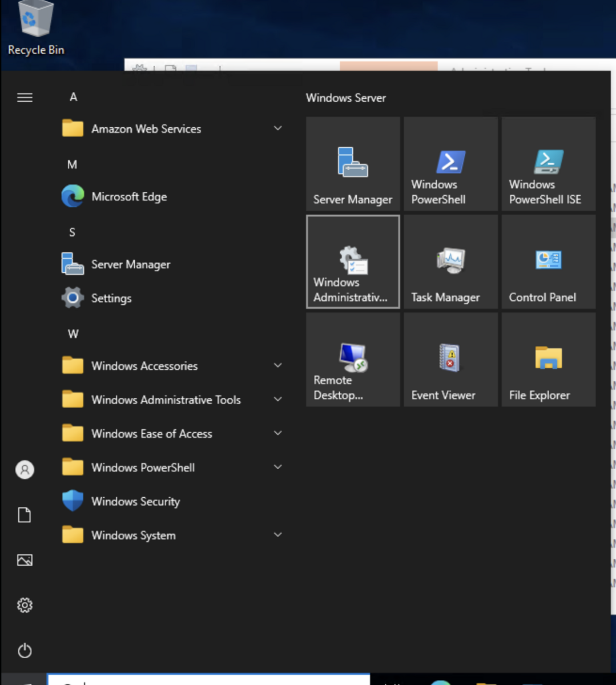Open the user account icon
The image size is (616, 685).
pyautogui.click(x=25, y=470)
